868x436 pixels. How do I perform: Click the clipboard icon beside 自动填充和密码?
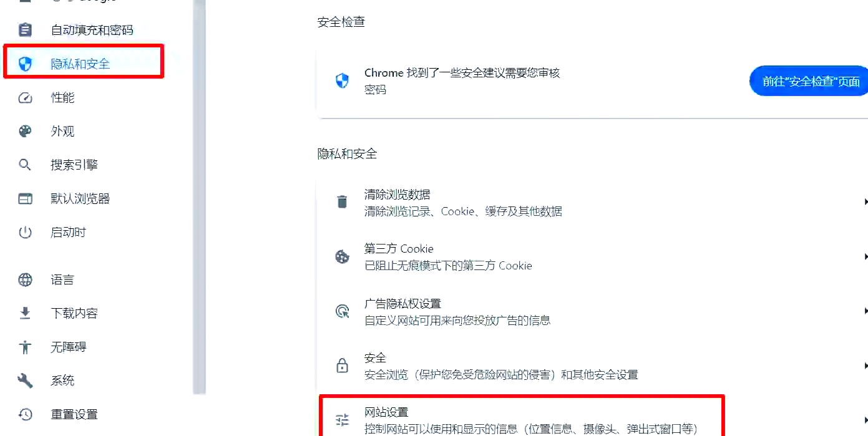click(25, 30)
